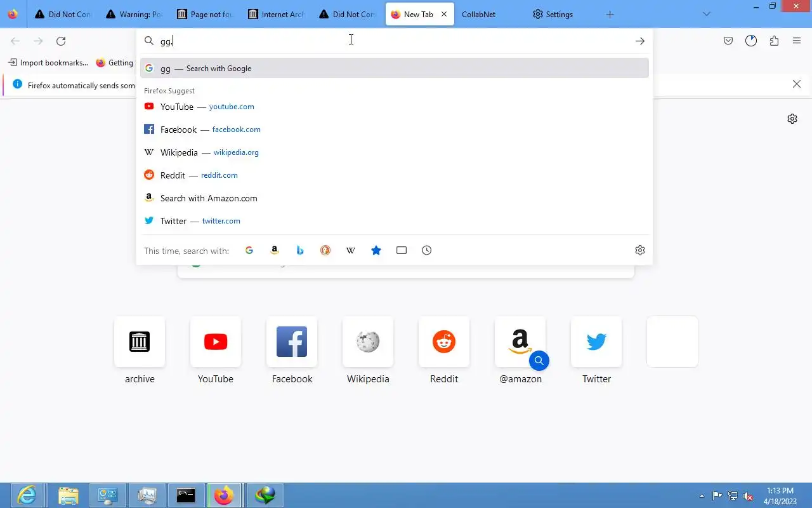This screenshot has width=812, height=508.
Task: Open Command Prompt from taskbar
Action: [186, 495]
